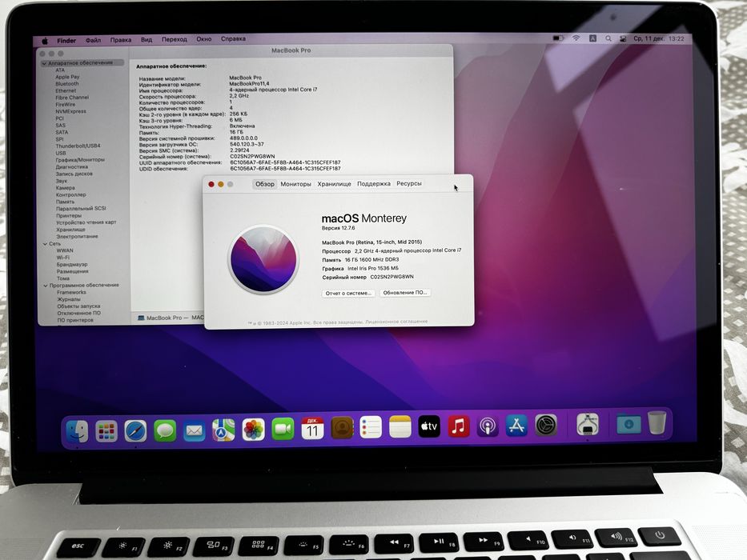Select NVMExpress in sidebar

point(70,111)
